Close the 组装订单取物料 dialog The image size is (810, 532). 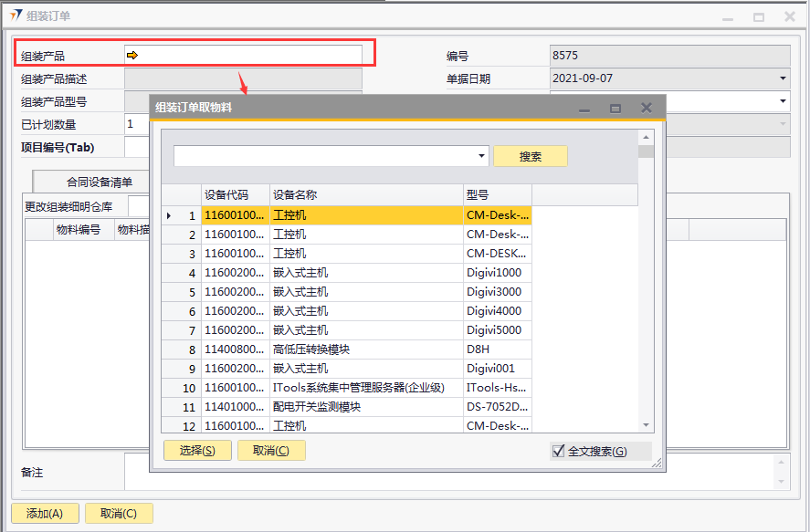(x=647, y=108)
